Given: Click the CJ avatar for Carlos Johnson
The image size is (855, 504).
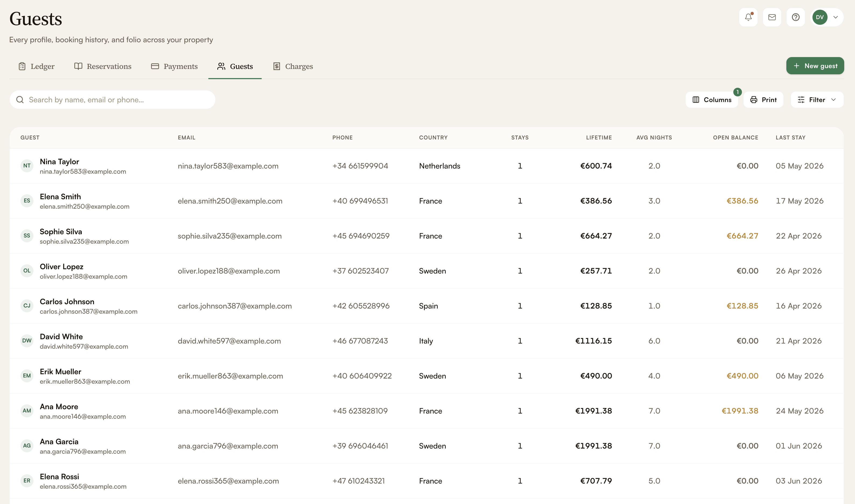Looking at the screenshot, I should [x=27, y=306].
